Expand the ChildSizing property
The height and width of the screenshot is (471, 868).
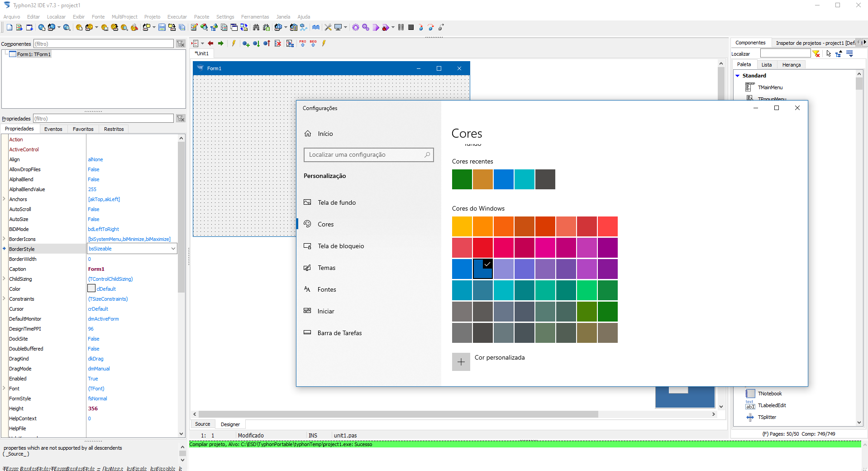(4, 279)
